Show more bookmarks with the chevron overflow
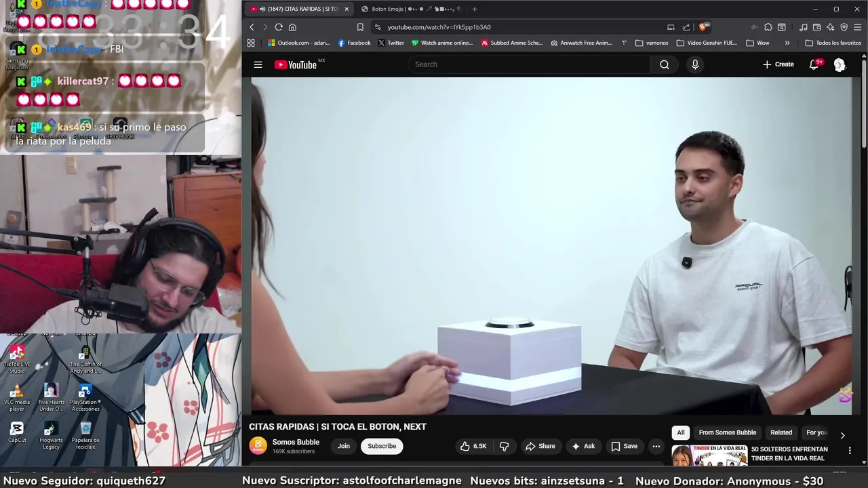Viewport: 868px width, 488px height. click(x=787, y=43)
